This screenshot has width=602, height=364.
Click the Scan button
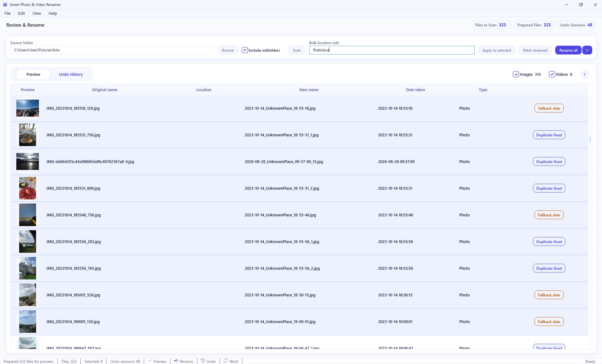[x=297, y=50]
